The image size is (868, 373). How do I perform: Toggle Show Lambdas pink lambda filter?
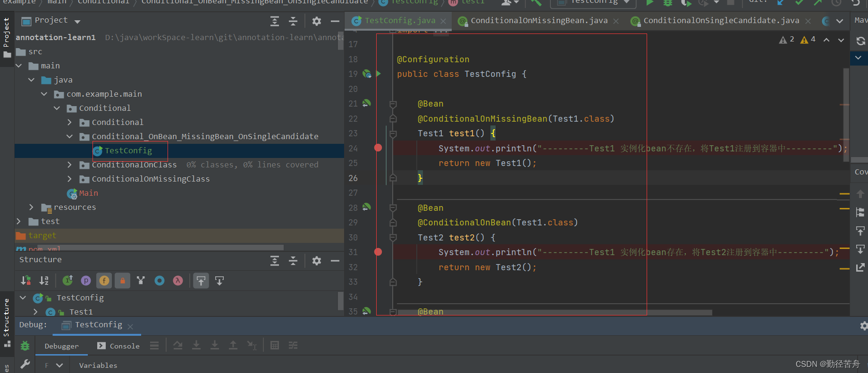[x=178, y=281]
